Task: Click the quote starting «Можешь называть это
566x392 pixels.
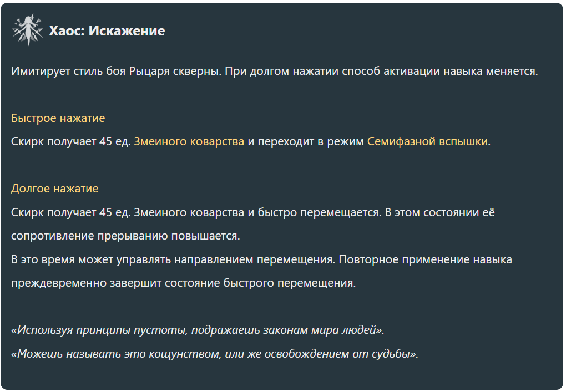Action: 215,354
